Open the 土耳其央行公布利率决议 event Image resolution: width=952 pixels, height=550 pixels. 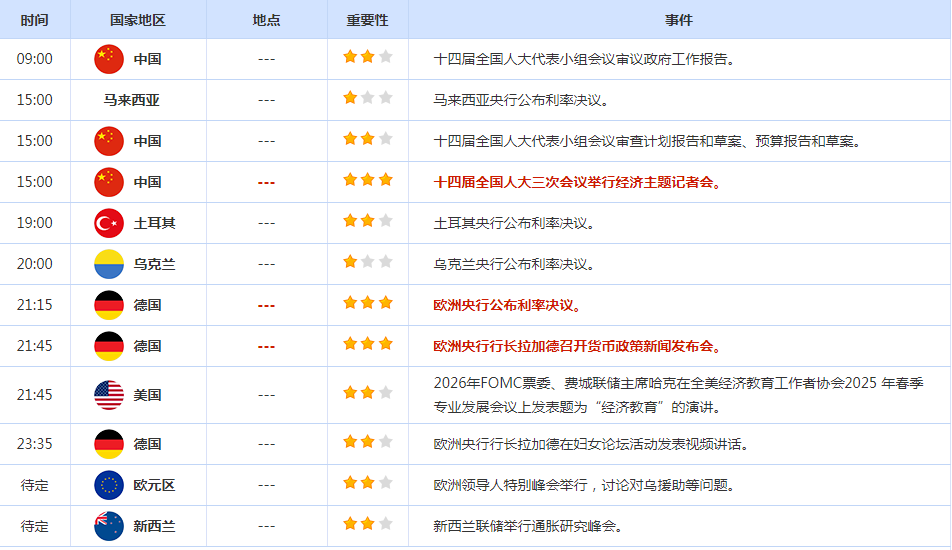coord(514,223)
